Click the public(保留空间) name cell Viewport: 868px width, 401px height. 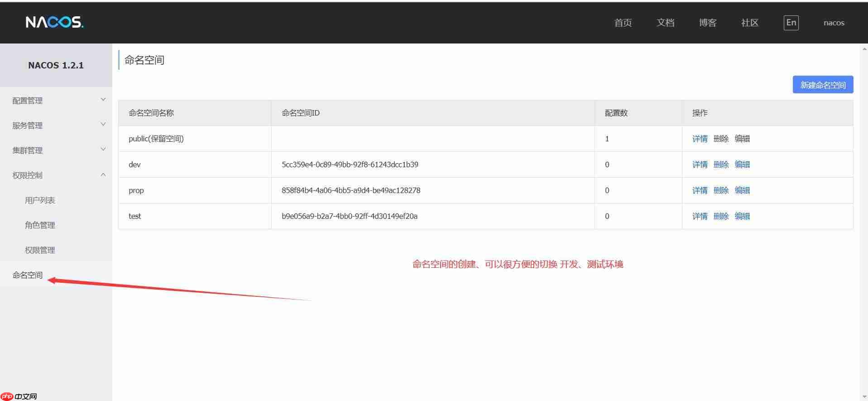195,139
